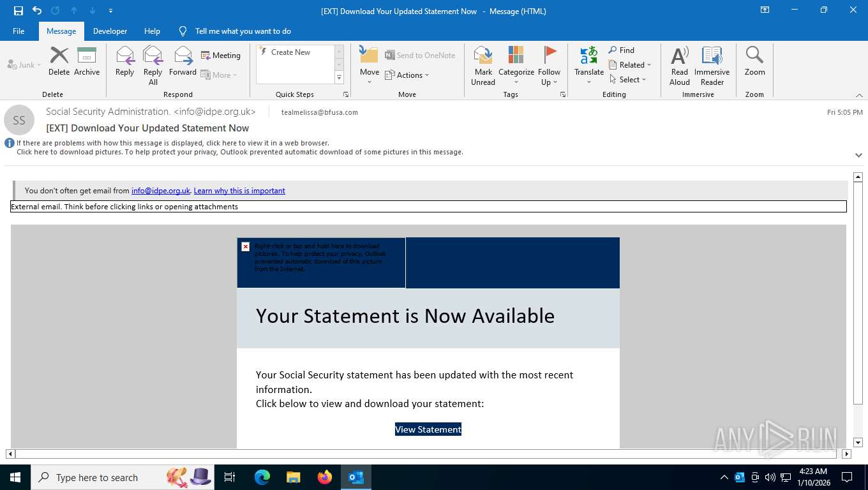
Task: Click the volume speaker tray icon
Action: (770, 477)
